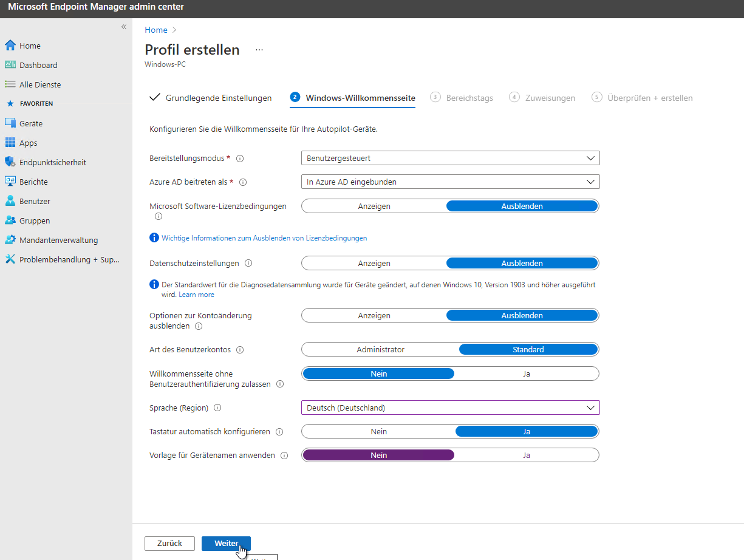744x560 pixels.
Task: Choose Standard as user account type
Action: (528, 350)
